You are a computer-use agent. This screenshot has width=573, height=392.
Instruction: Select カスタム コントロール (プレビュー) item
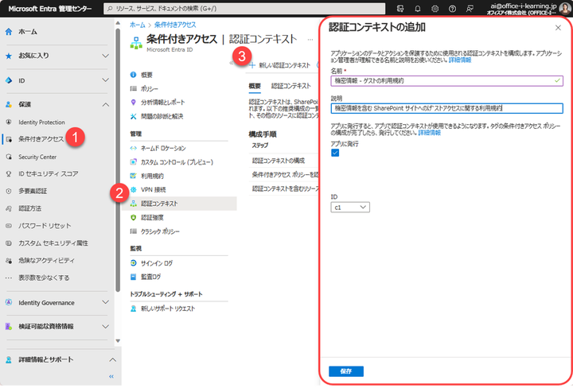pos(177,162)
